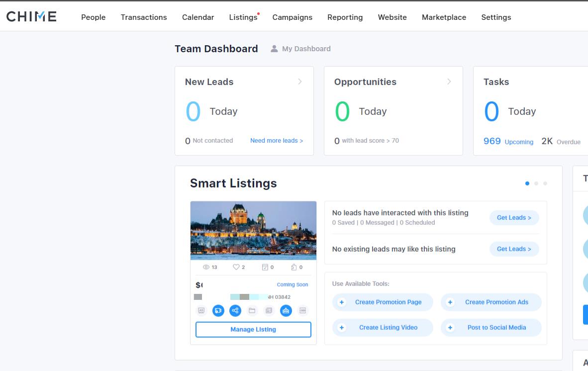Open the folder icon in the listing toolbar
This screenshot has width=588, height=371.
click(253, 310)
